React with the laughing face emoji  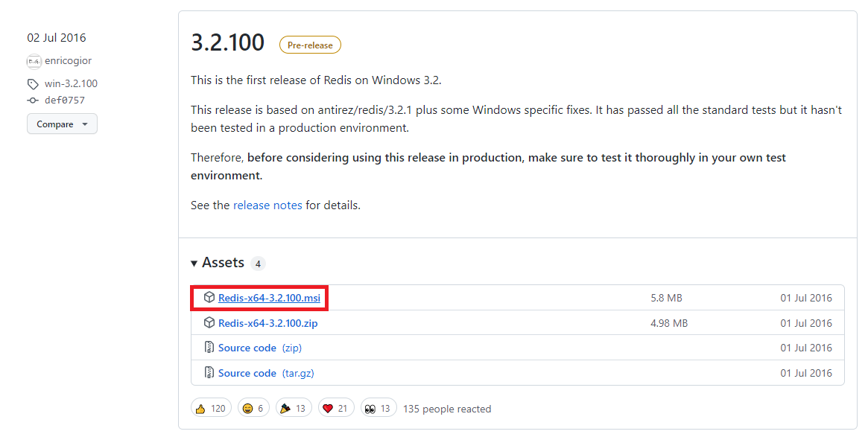click(253, 408)
